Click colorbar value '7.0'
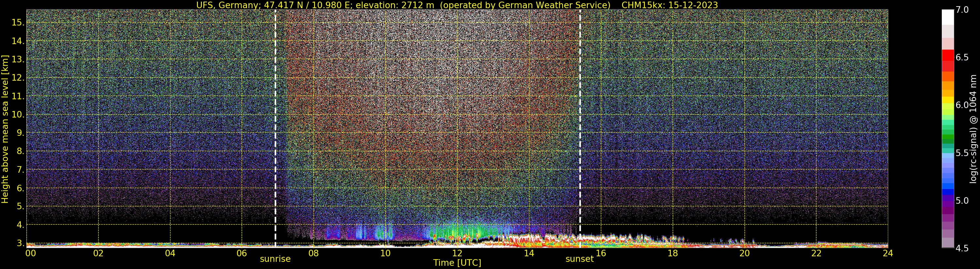 [962, 10]
